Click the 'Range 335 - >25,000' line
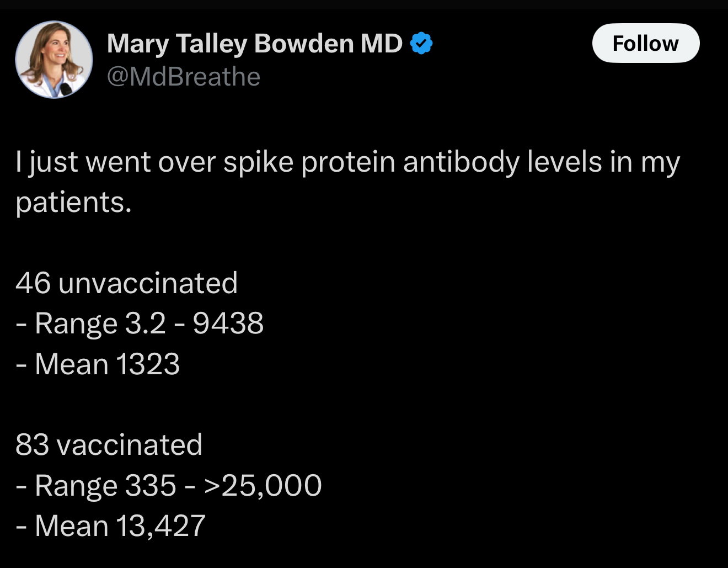Viewport: 728px width, 568px height. [169, 486]
